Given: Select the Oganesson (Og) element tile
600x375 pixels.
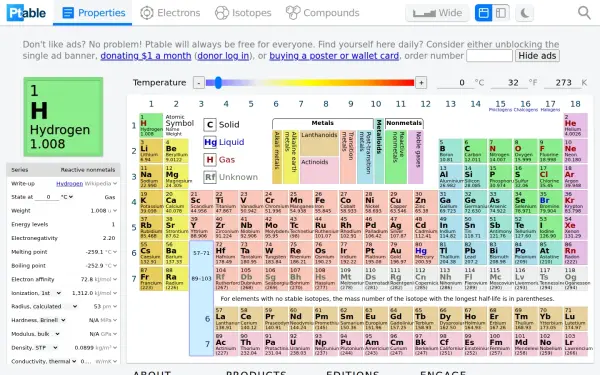Looking at the screenshot, I should [575, 279].
